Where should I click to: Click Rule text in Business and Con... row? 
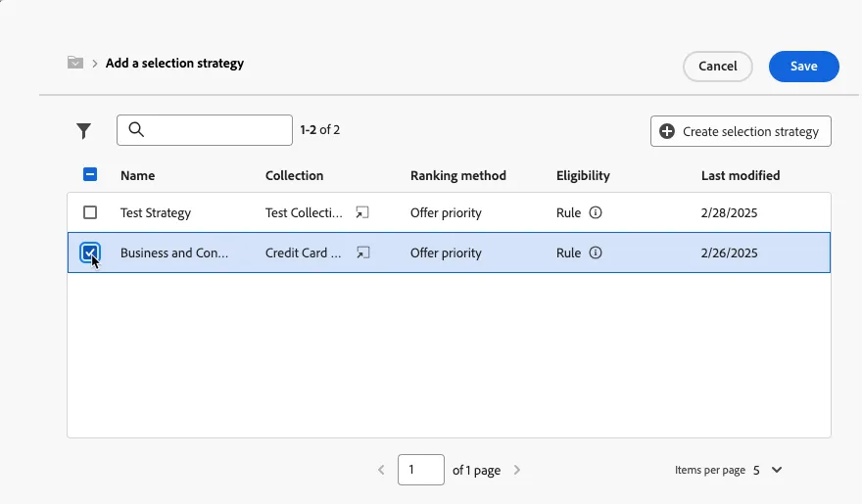point(568,252)
